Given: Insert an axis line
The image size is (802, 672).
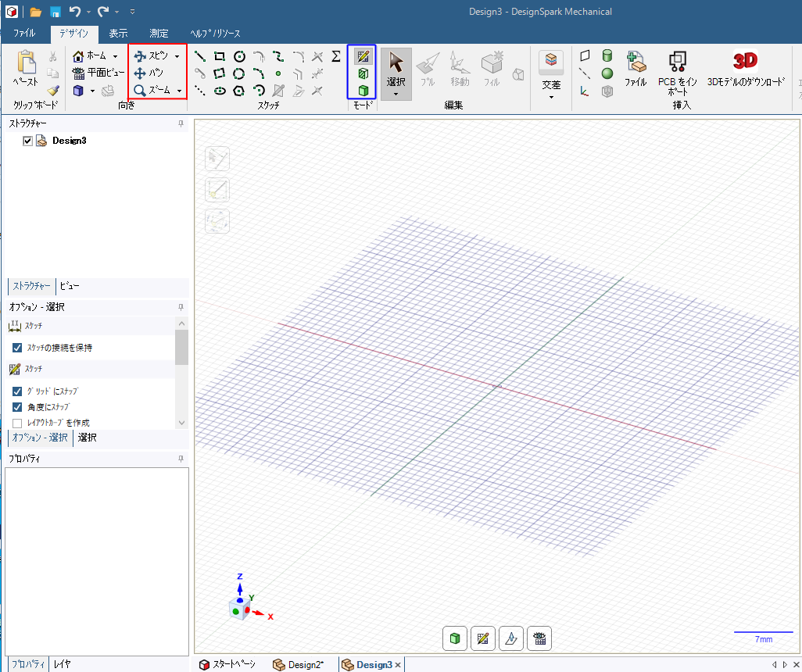Looking at the screenshot, I should click(x=585, y=73).
